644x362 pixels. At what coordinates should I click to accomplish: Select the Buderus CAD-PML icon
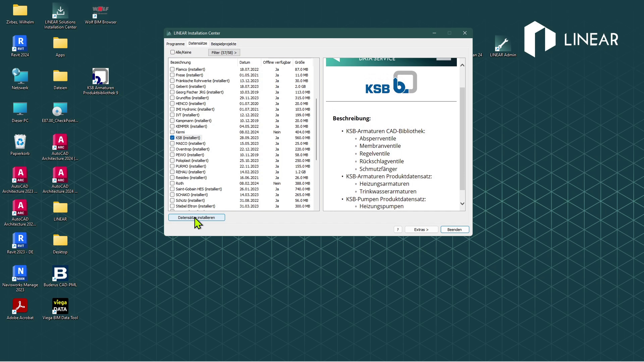[60, 273]
